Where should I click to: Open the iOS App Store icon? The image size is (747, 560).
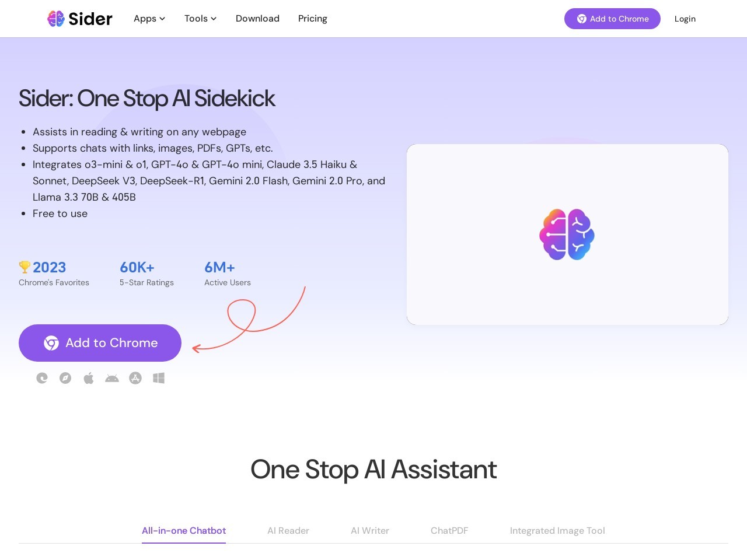[135, 378]
